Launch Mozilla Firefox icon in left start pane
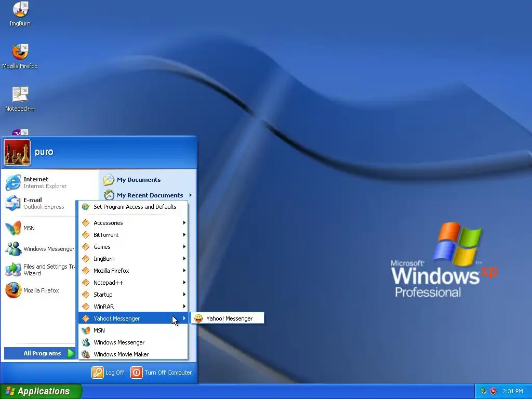 coord(13,290)
